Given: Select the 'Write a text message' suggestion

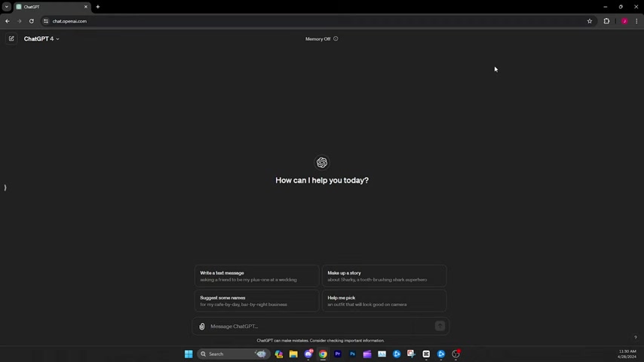Looking at the screenshot, I should (256, 276).
